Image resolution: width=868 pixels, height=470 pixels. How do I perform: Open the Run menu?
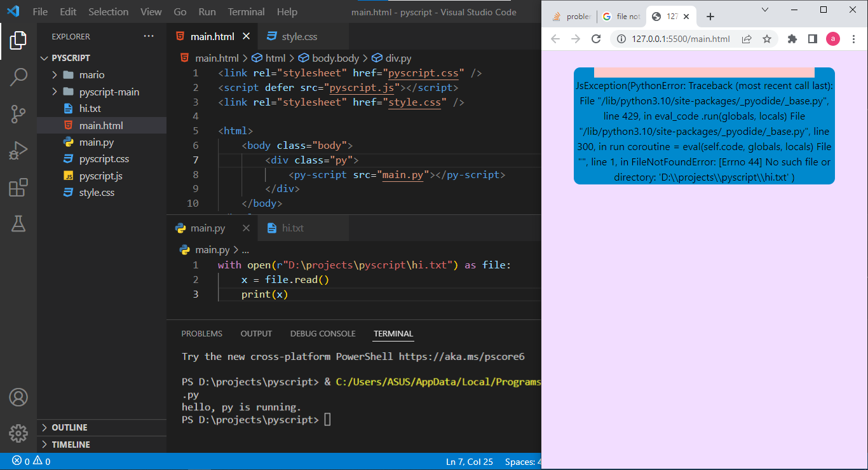pyautogui.click(x=207, y=11)
